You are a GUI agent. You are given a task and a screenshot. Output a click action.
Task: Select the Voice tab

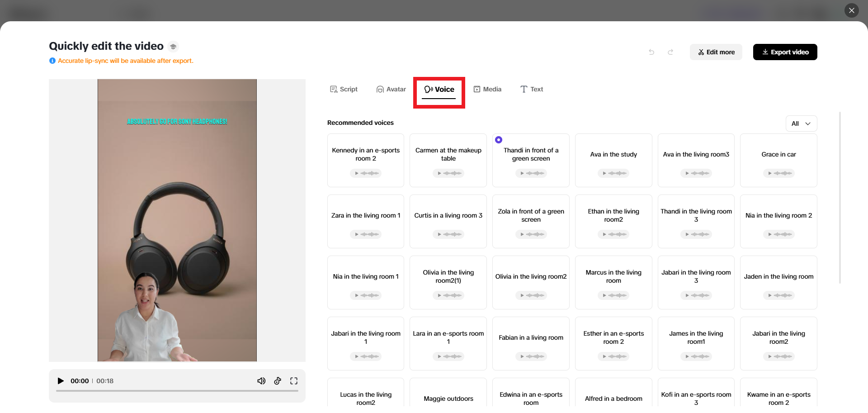click(x=439, y=90)
